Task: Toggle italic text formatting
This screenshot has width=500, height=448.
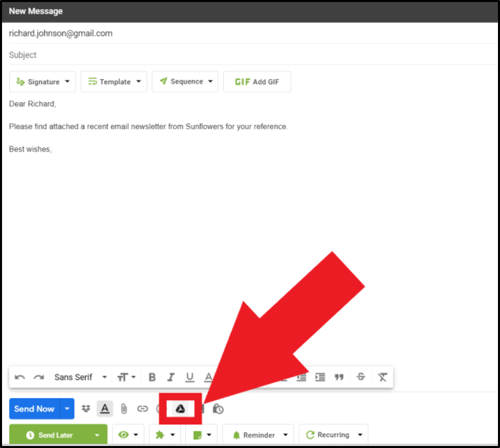Action: pos(171,377)
